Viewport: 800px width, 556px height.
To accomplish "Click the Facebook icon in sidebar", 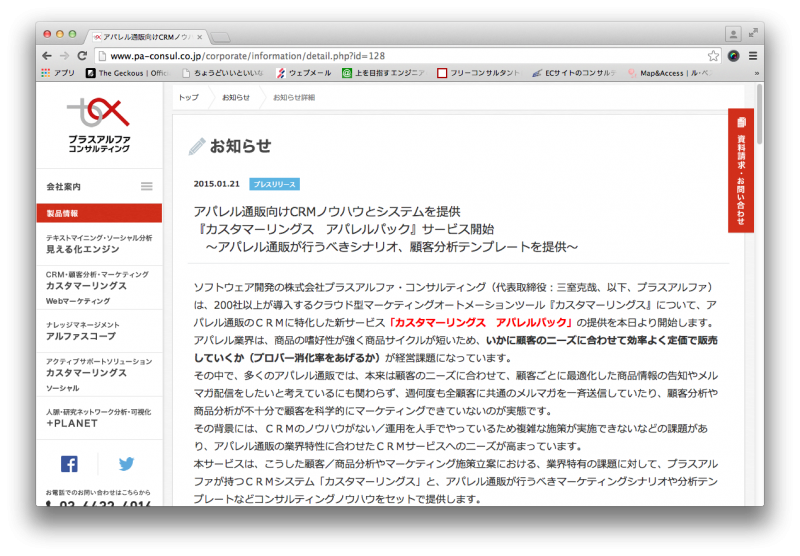I will tap(69, 464).
